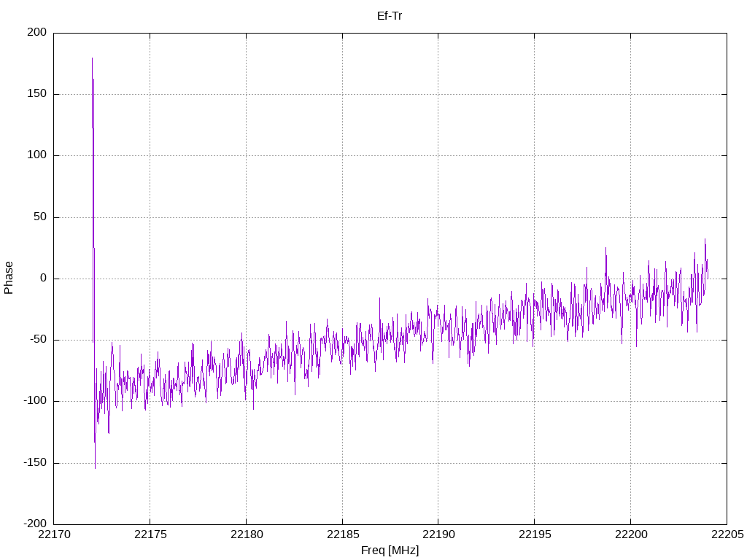Viewport: 747px width, 560px height.
Task: Click the Phase y-axis label
Action: [9, 278]
